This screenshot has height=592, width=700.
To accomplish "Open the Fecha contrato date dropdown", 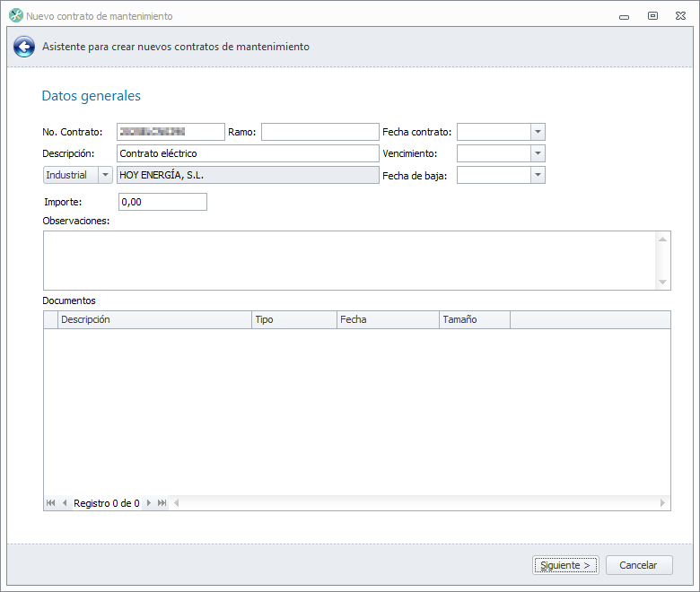I will click(538, 132).
